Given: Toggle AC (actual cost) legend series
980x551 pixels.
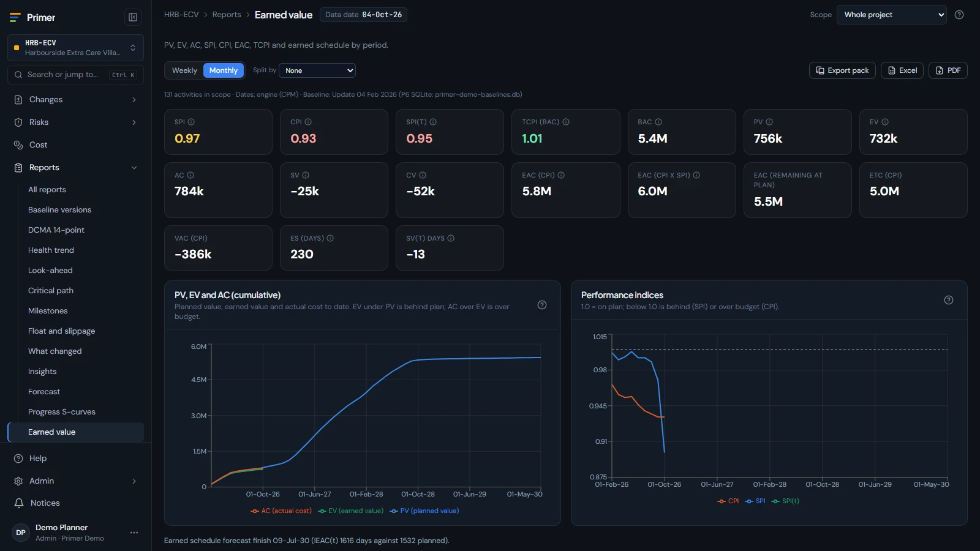Looking at the screenshot, I should tap(281, 511).
